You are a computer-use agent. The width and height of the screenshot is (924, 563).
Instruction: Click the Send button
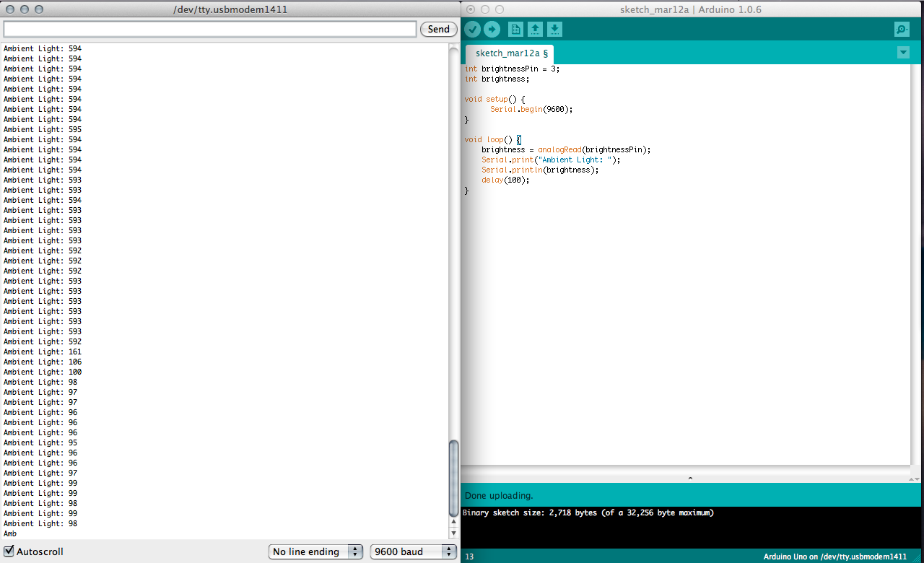pyautogui.click(x=438, y=29)
